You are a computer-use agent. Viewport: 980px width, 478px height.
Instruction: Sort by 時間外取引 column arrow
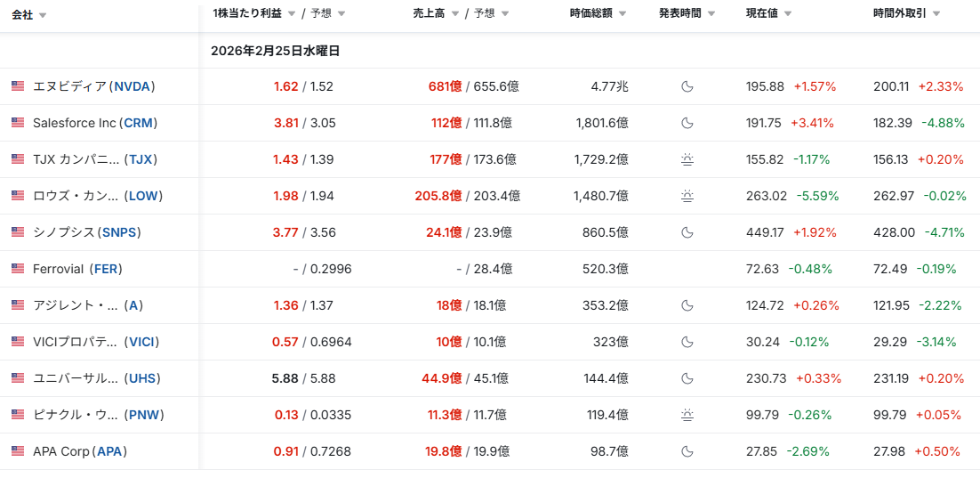pos(936,13)
